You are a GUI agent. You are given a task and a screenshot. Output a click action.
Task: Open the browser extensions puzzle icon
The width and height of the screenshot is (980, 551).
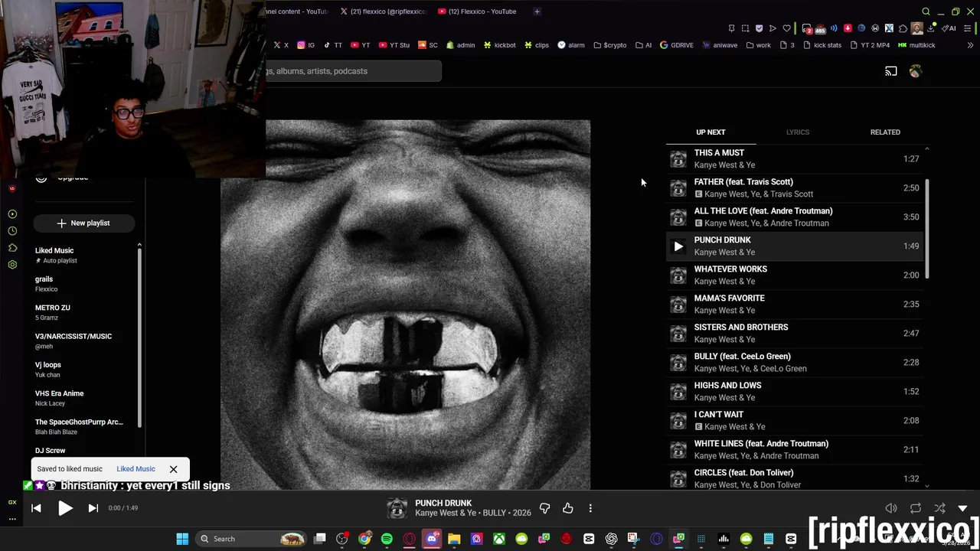pyautogui.click(x=903, y=28)
